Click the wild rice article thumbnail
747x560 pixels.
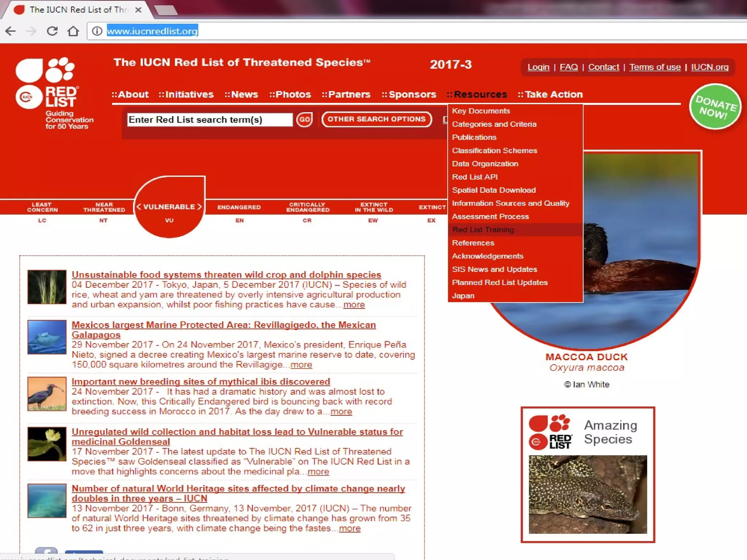click(47, 287)
